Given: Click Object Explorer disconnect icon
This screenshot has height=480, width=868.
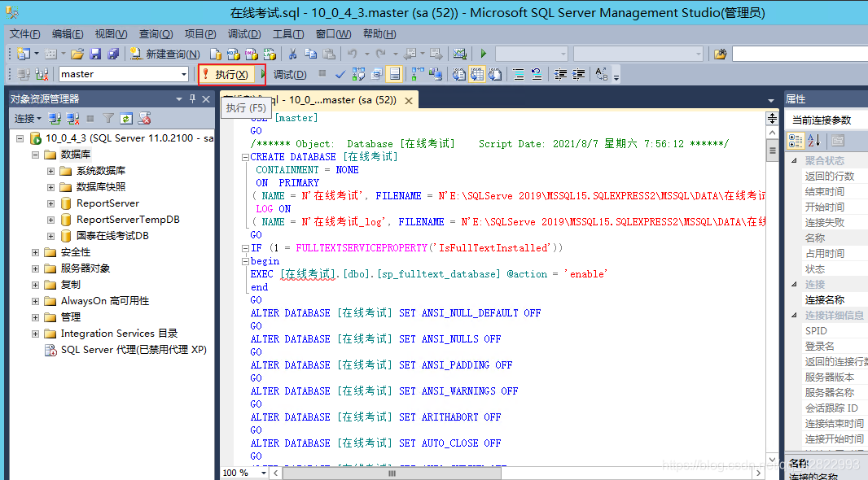Looking at the screenshot, I should point(72,118).
